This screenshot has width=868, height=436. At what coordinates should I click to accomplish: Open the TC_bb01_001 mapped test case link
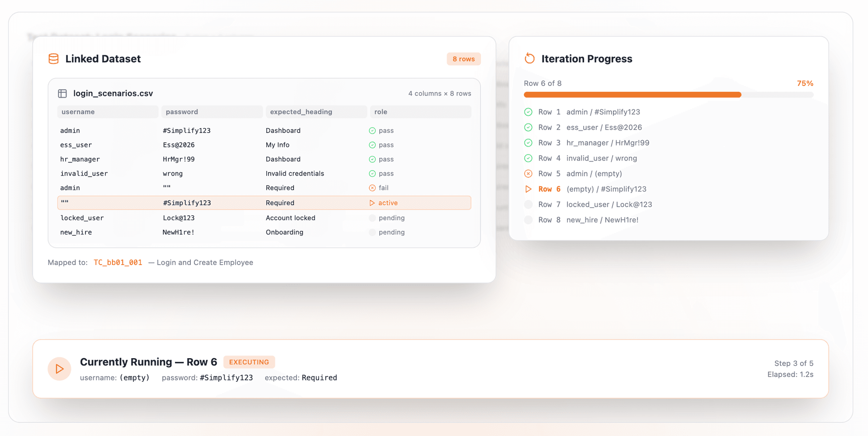118,262
